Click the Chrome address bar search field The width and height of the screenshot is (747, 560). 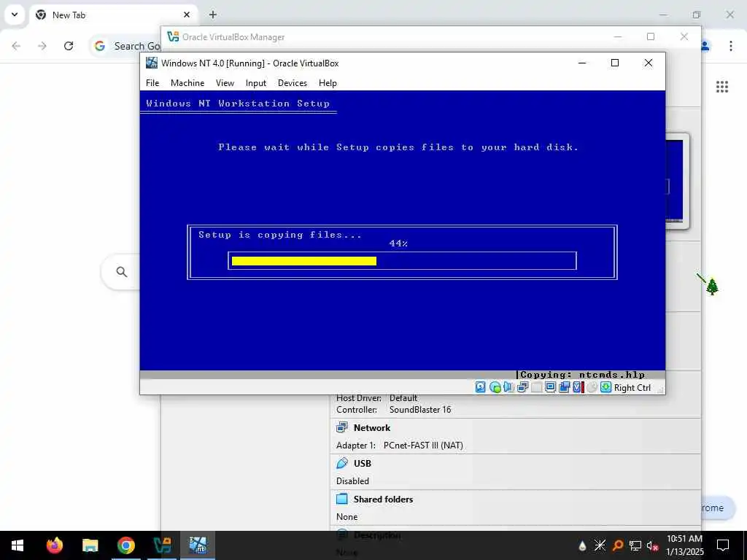pyautogui.click(x=125, y=46)
